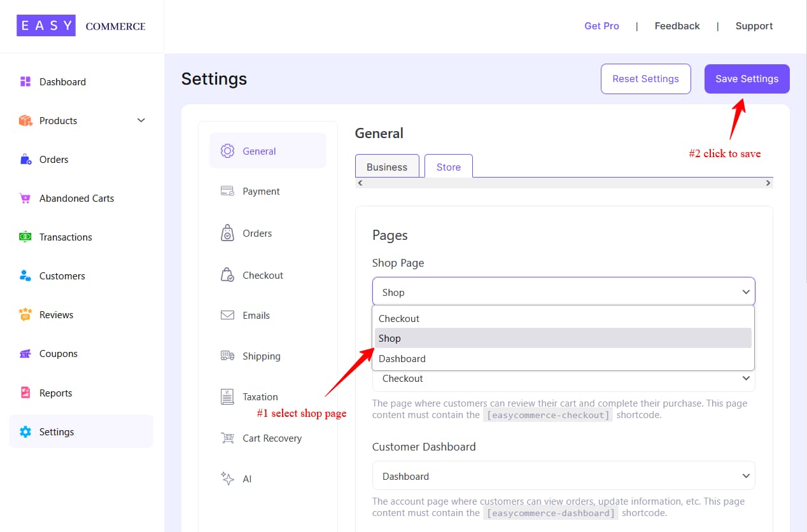This screenshot has width=807, height=532.
Task: Click the Save Settings button
Action: click(747, 78)
